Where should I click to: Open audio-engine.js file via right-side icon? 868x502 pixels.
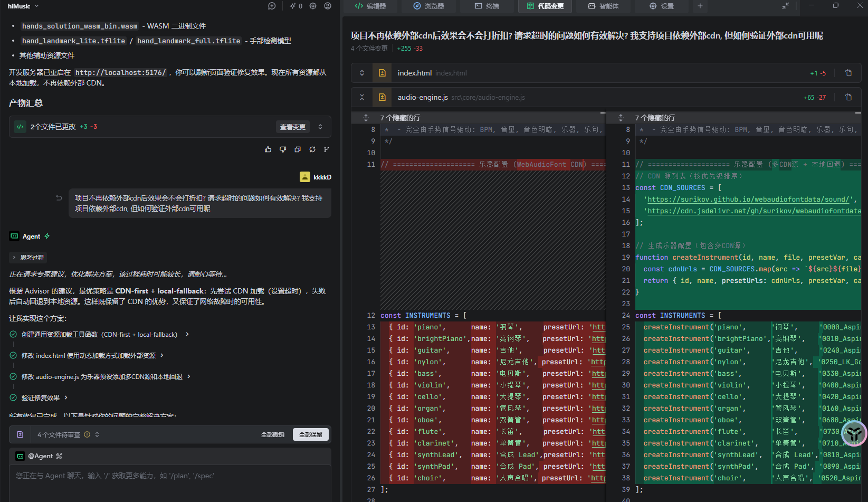(x=848, y=97)
